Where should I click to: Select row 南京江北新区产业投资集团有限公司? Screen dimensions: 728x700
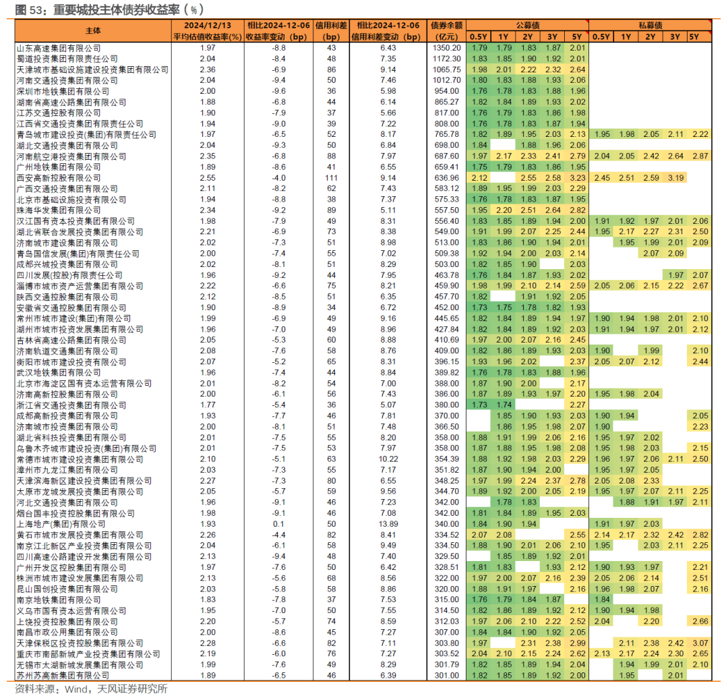363,546
